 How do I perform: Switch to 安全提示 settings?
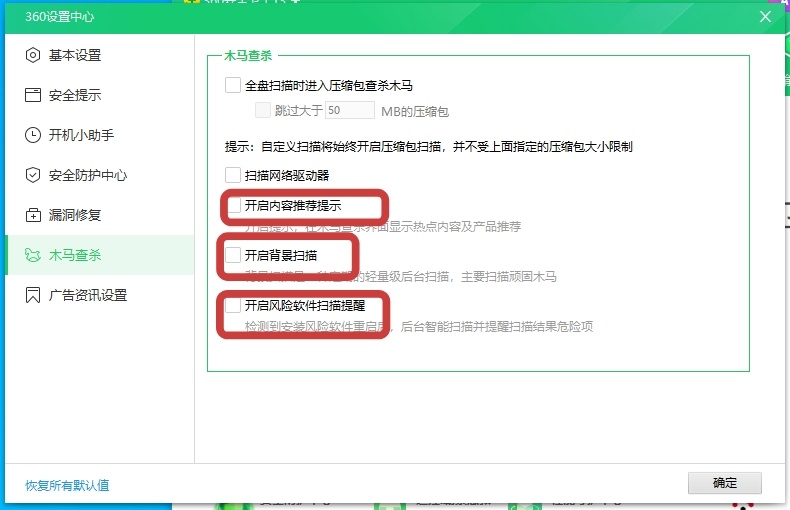point(99,95)
